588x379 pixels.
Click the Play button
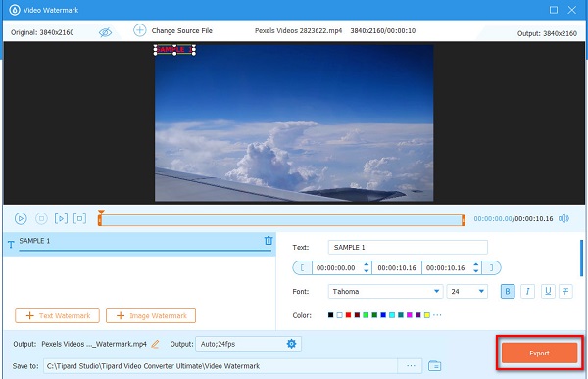click(x=21, y=218)
